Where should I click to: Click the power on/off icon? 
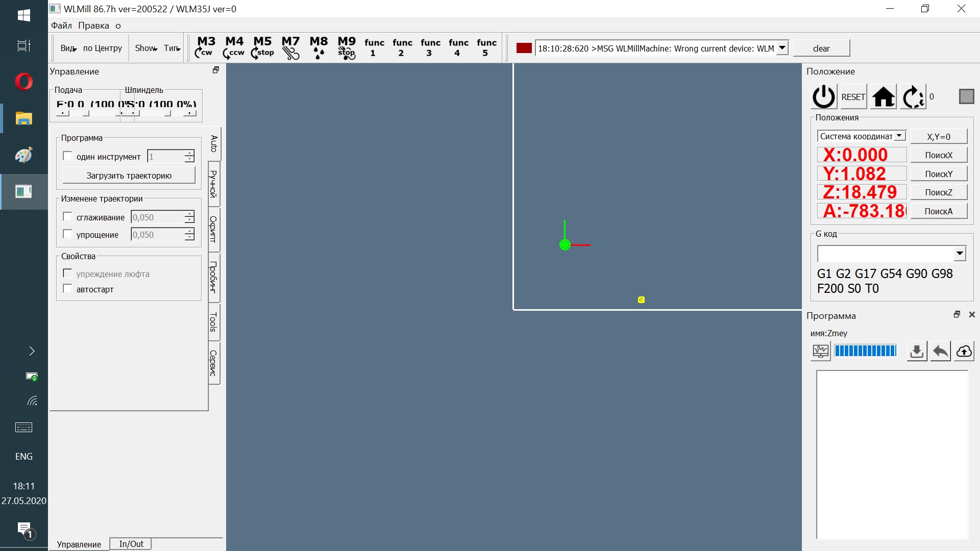click(823, 97)
